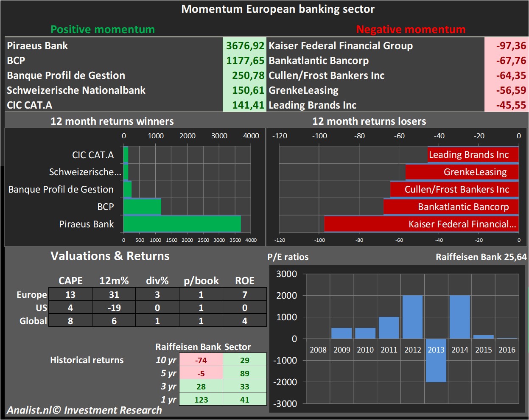This screenshot has width=529, height=420.
Task: Select CIC CAT.A table cell
Action: pyautogui.click(x=114, y=105)
